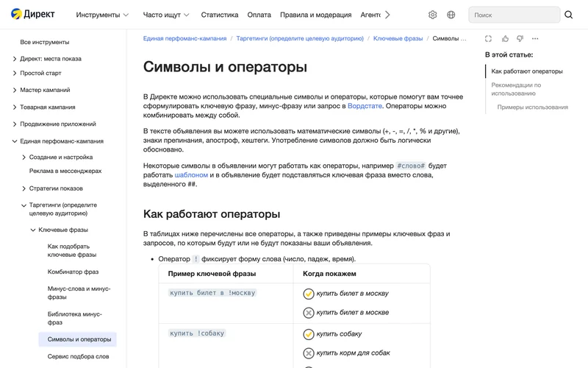Open Статистика in top menu
Screen dimensions: 588x368
[x=219, y=15]
